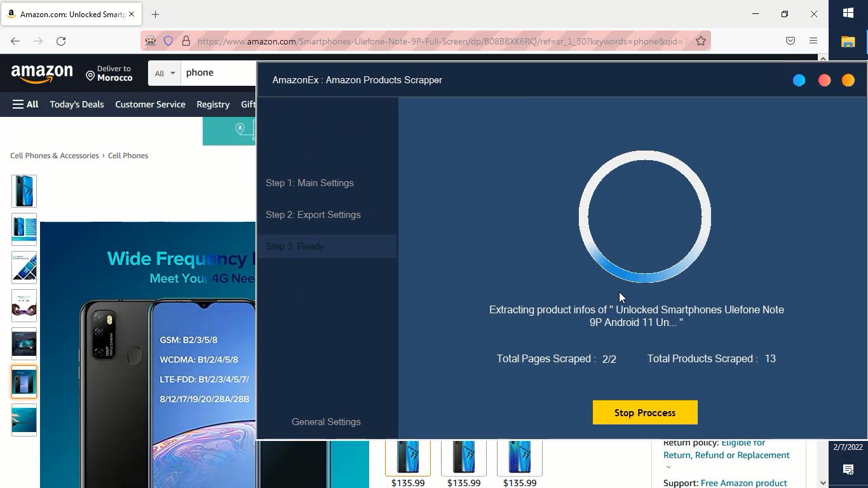Click the browser scrollbar down arrow
Viewport: 868px width, 488px height.
[823, 483]
